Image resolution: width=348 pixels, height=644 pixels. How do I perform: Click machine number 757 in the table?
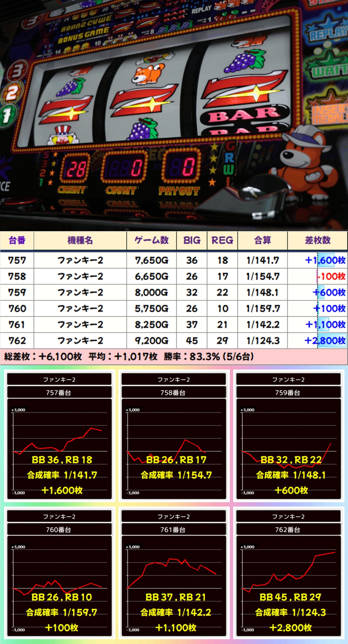[x=17, y=260]
